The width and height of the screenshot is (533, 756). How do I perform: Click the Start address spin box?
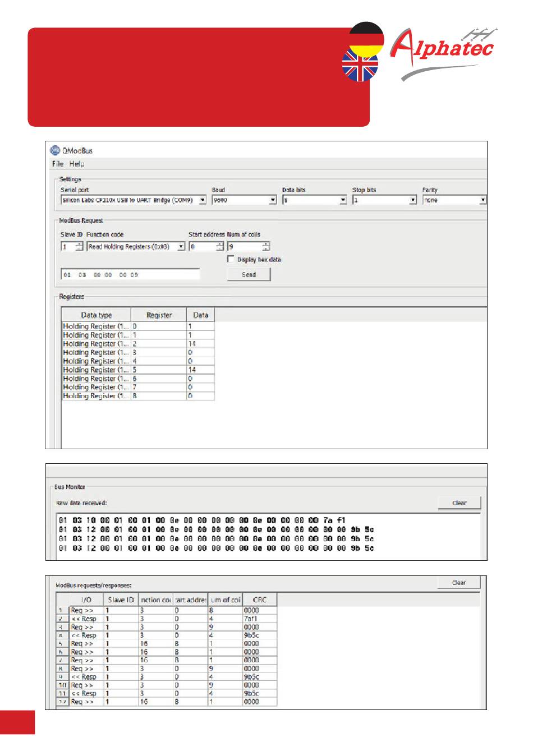[206, 247]
